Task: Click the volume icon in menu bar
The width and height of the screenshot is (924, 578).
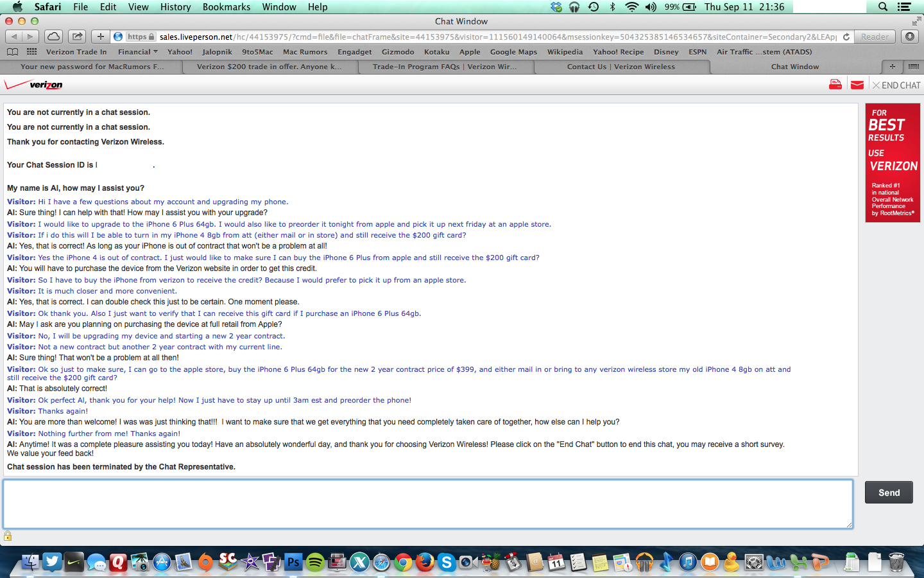Action: [651, 7]
